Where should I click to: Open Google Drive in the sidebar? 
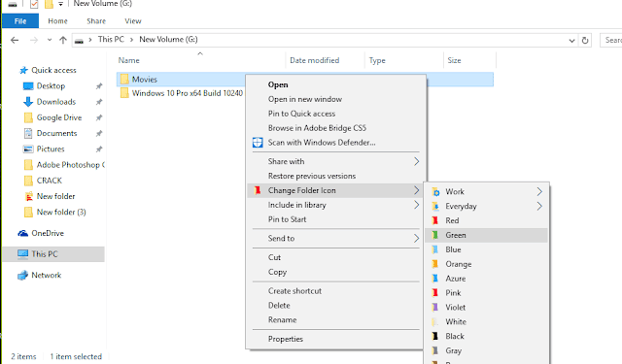click(59, 117)
